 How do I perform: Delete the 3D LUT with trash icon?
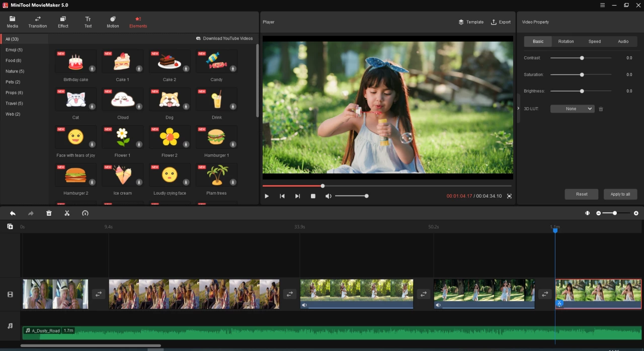601,109
